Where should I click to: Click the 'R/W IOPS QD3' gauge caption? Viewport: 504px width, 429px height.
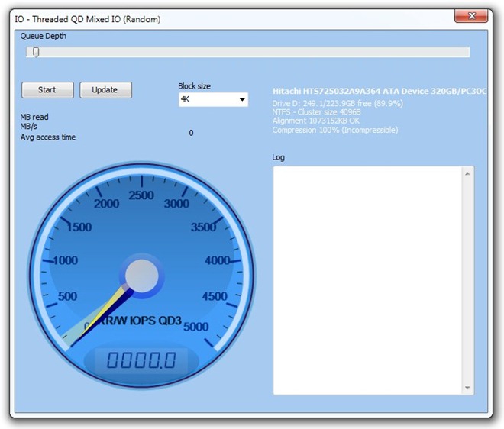point(142,321)
